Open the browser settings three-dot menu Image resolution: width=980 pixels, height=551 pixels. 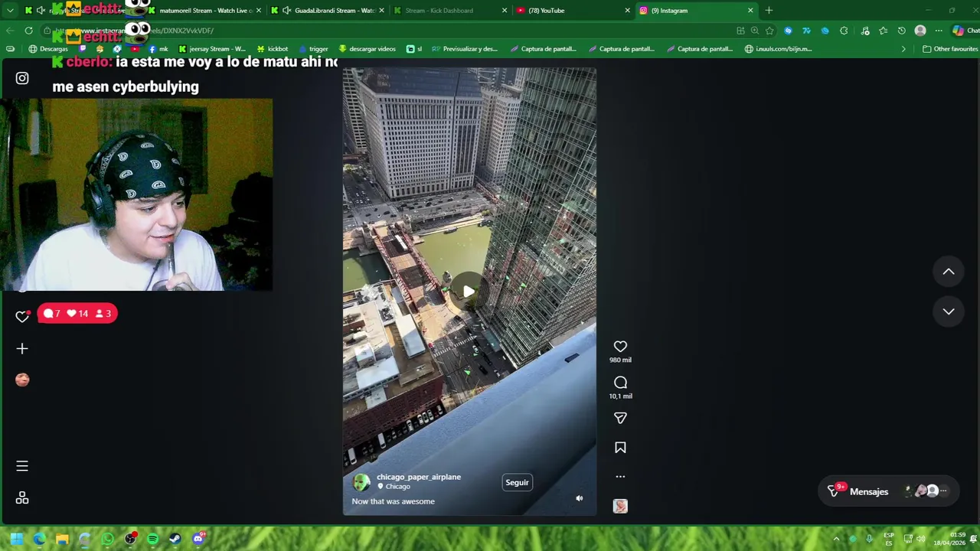click(939, 31)
